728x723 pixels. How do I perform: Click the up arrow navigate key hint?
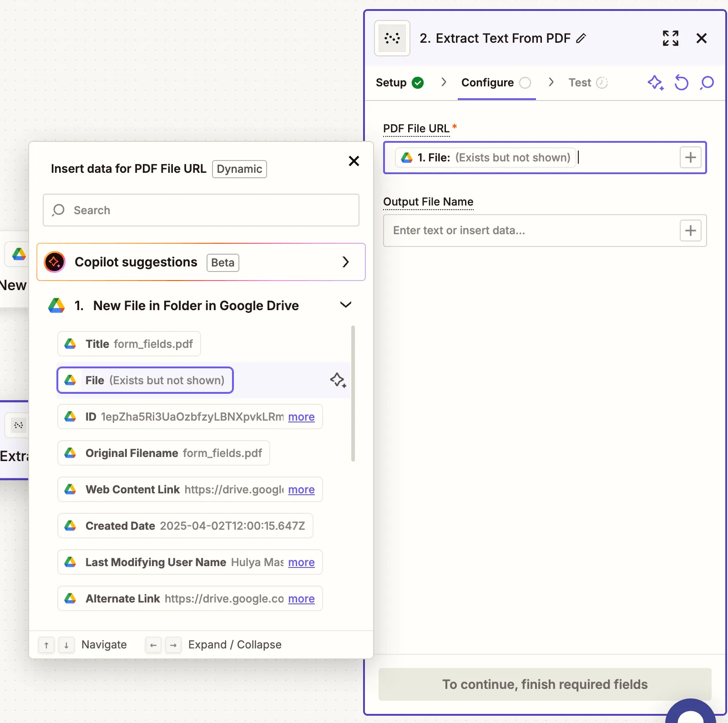point(46,645)
